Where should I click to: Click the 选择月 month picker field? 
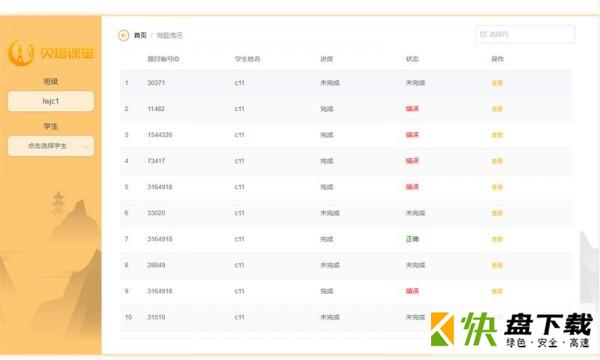coord(525,34)
